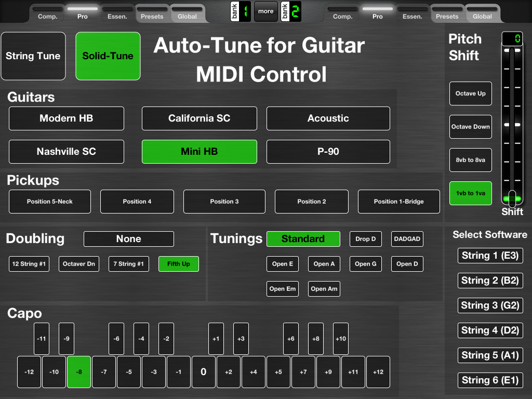The height and width of the screenshot is (399, 532).
Task: Toggle the -8 capo key
Action: click(x=79, y=372)
